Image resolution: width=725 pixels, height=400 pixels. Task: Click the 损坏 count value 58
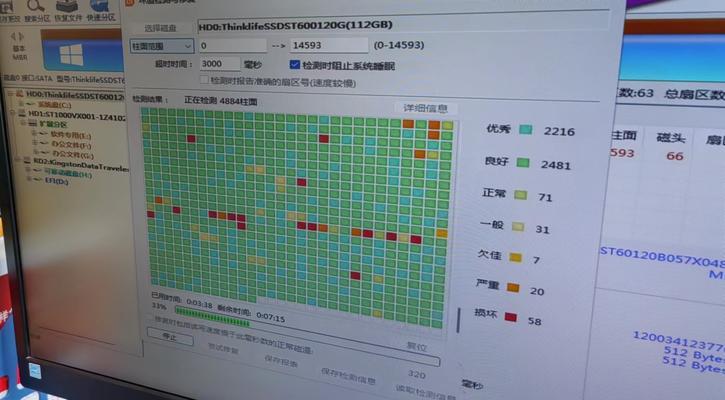coord(535,321)
